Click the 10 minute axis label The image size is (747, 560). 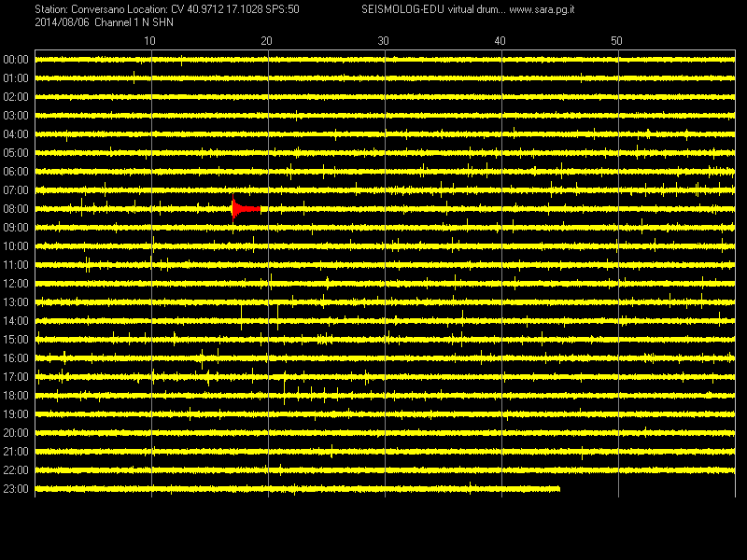(149, 41)
